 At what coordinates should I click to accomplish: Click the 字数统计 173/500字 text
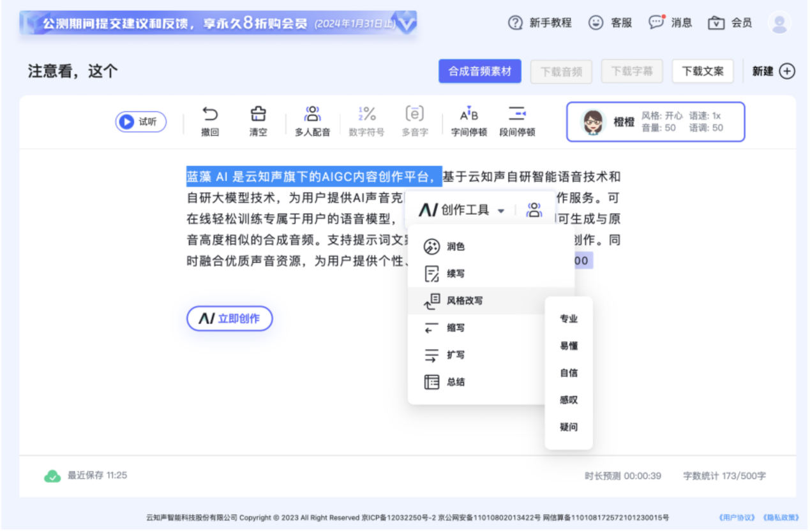[x=724, y=476]
